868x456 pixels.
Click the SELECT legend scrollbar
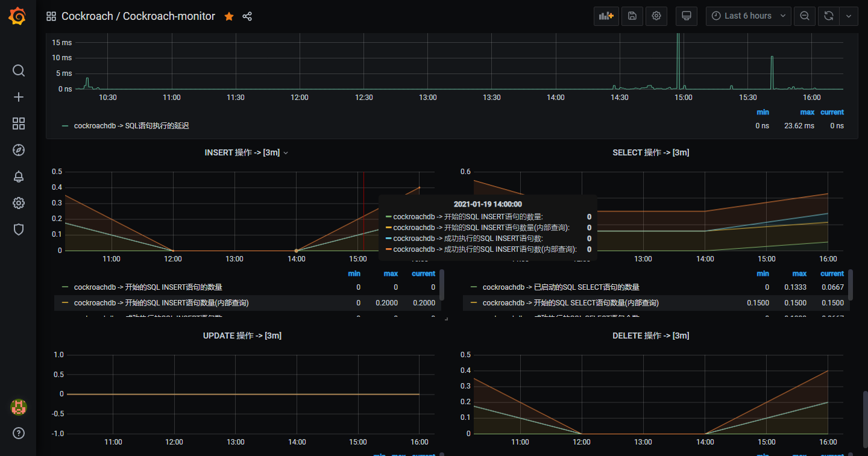point(851,284)
